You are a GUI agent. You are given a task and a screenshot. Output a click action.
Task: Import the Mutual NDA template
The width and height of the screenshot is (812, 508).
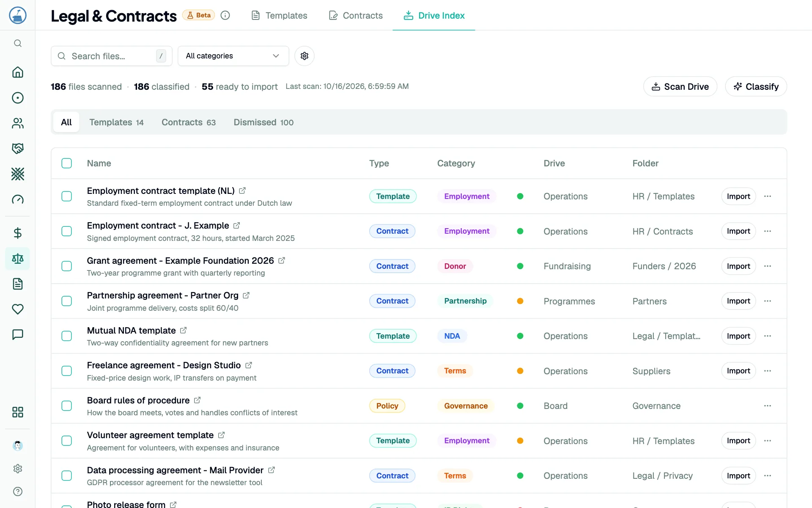coord(738,336)
